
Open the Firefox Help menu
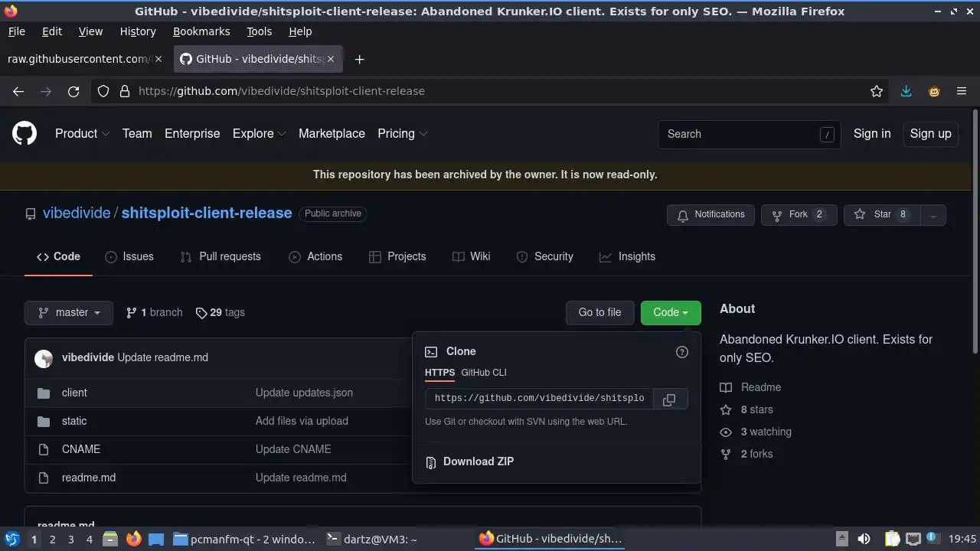(x=300, y=31)
